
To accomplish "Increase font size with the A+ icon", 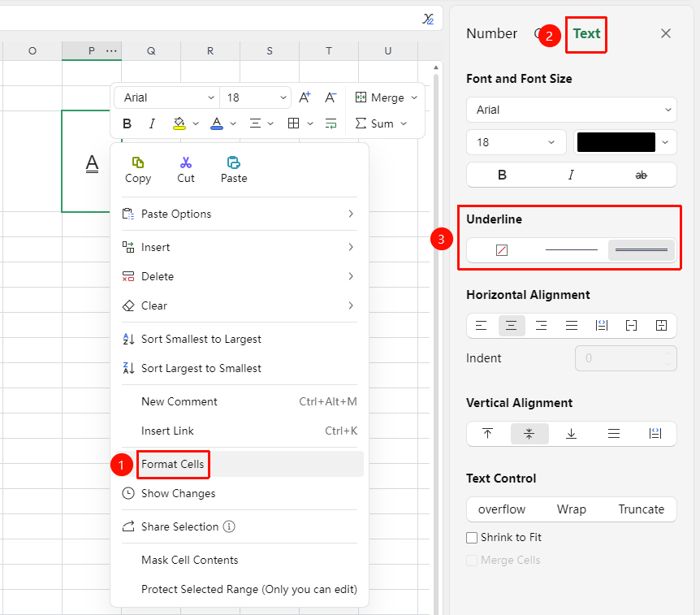I will tap(305, 97).
